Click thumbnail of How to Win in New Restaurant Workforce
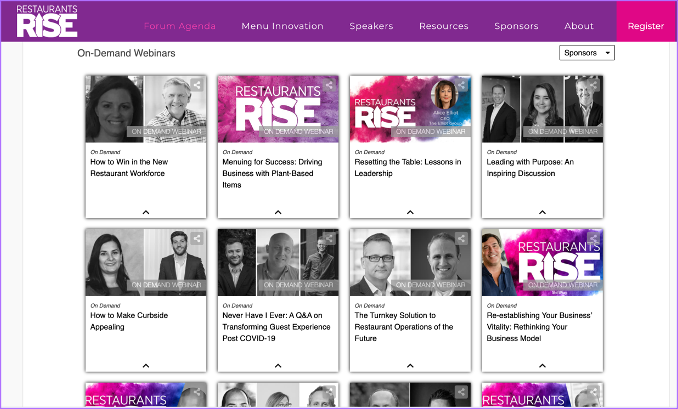 (x=146, y=109)
